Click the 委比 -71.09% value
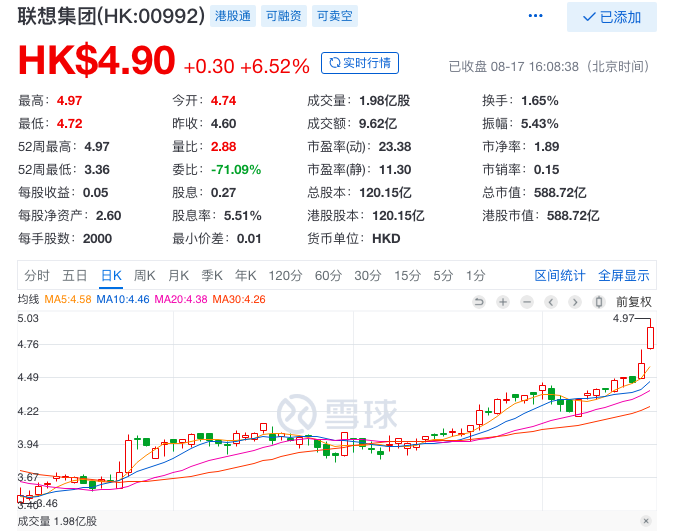This screenshot has width=686, height=531. (x=236, y=169)
